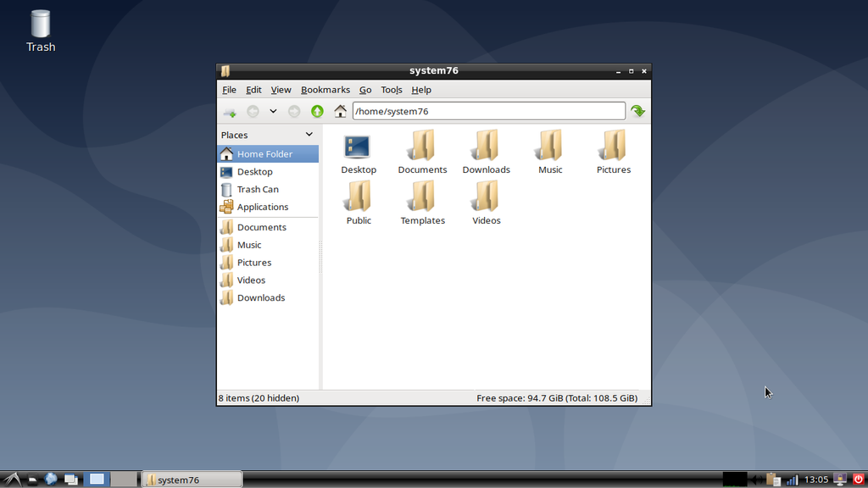The height and width of the screenshot is (488, 868).
Task: Click the red power button in the tray
Action: tap(858, 479)
